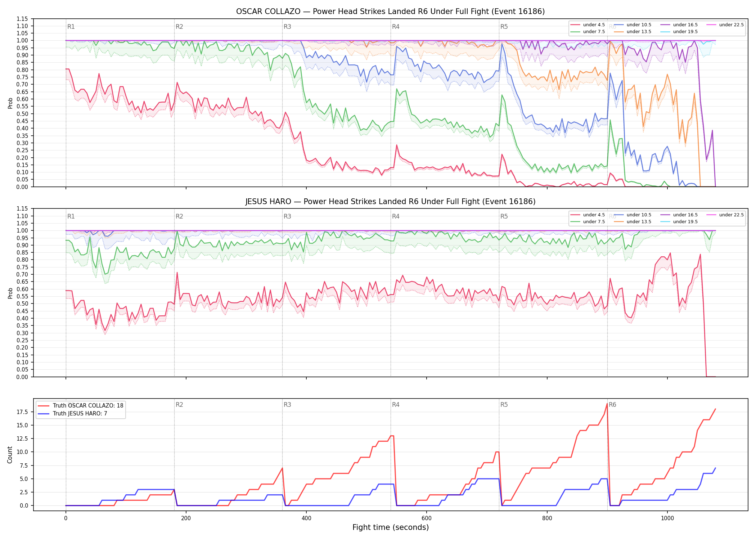Viewport: 756px width, 540px height.
Task: Click 'Truth OSCAR COLLAZO: 18' legend text
Action: (x=88, y=406)
